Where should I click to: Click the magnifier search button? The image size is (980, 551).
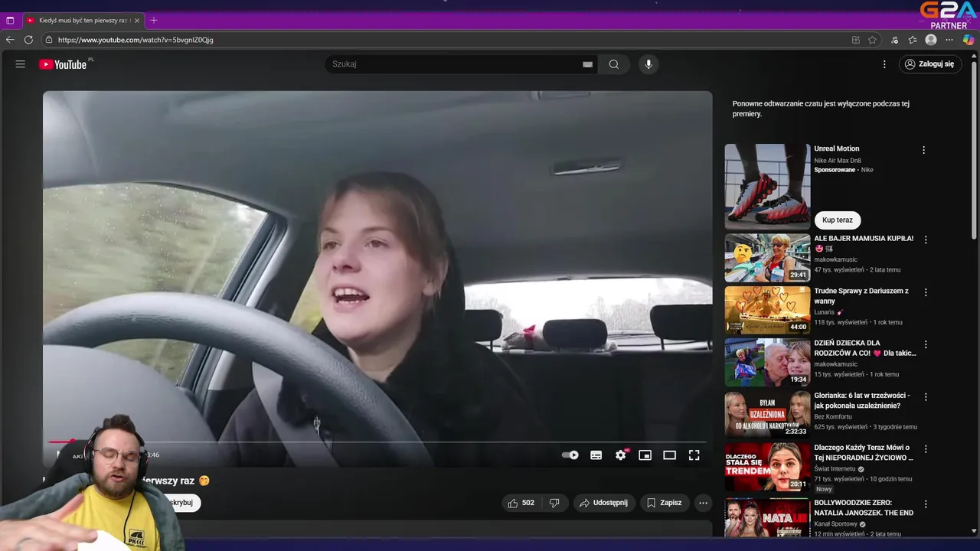(x=613, y=64)
